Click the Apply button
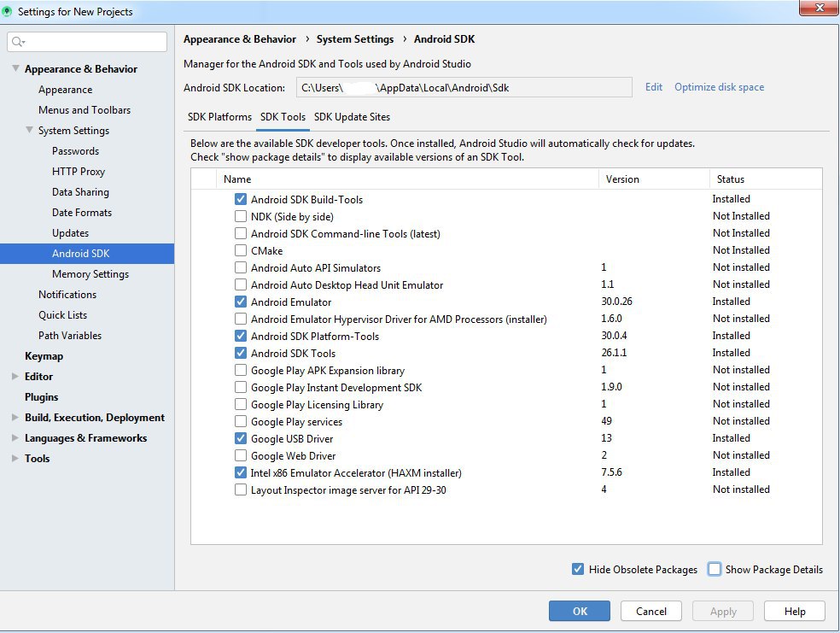The height and width of the screenshot is (633, 840). coord(723,611)
